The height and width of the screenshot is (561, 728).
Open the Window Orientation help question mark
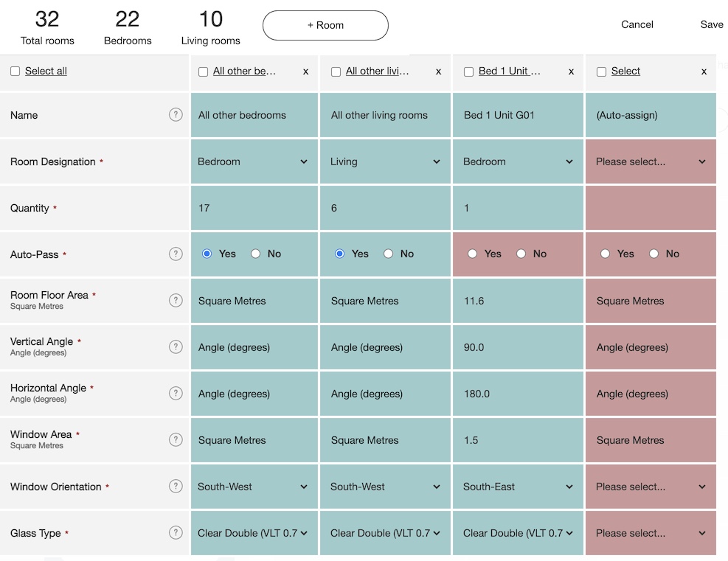point(176,487)
